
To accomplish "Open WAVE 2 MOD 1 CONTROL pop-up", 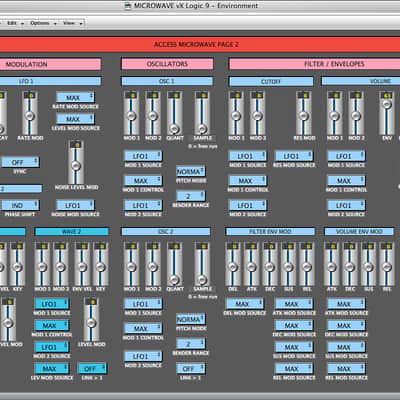I will 52,325.
